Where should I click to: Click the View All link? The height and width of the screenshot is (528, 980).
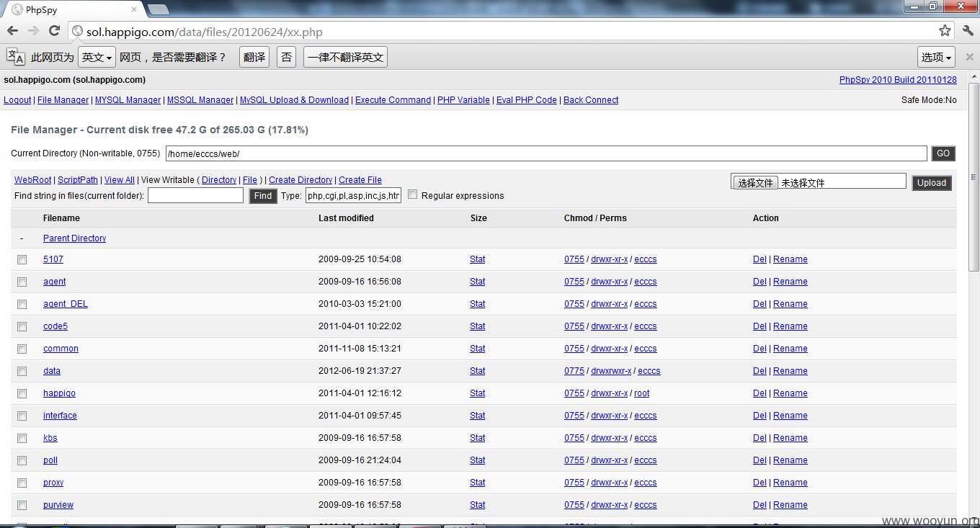point(120,180)
